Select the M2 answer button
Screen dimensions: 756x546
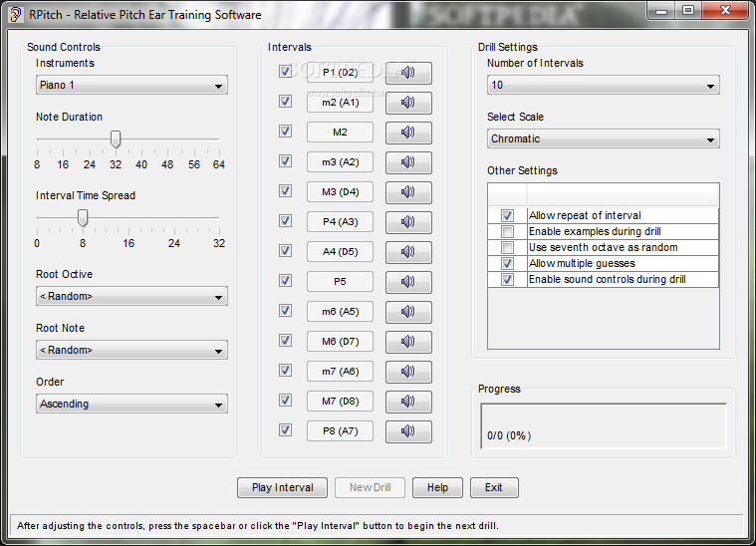(x=340, y=133)
